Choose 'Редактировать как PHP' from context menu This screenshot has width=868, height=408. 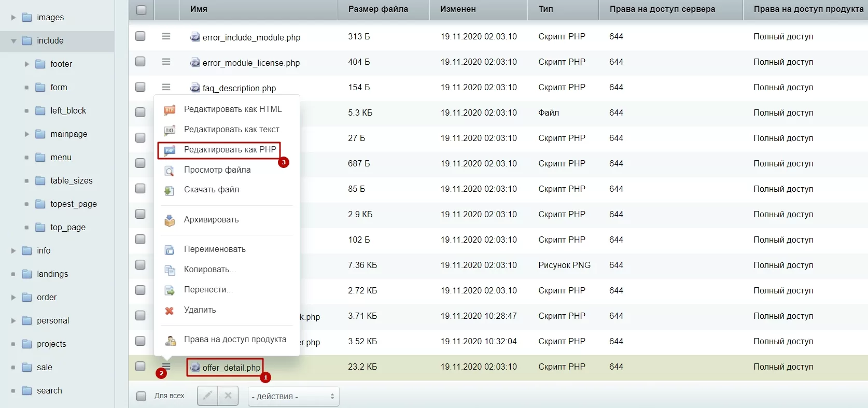pyautogui.click(x=230, y=149)
